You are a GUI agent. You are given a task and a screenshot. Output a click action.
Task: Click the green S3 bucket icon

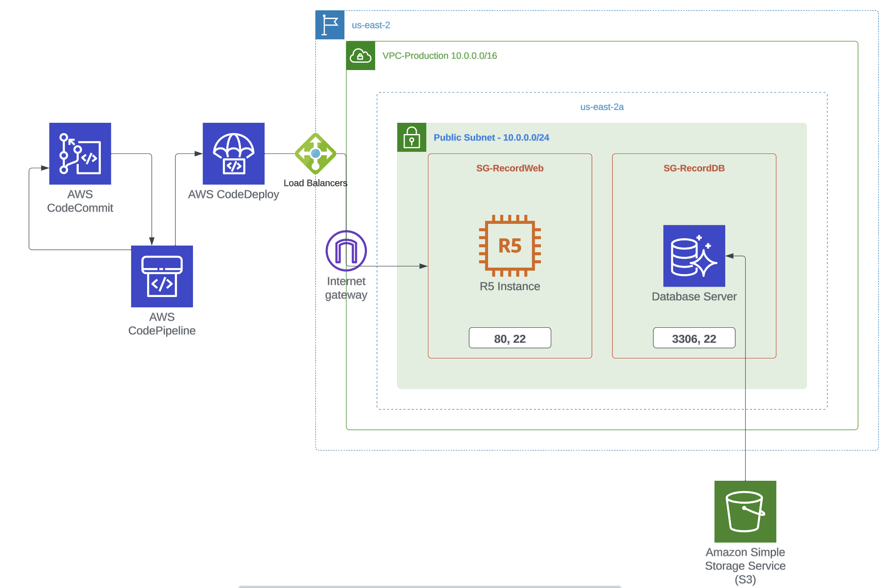(x=745, y=511)
